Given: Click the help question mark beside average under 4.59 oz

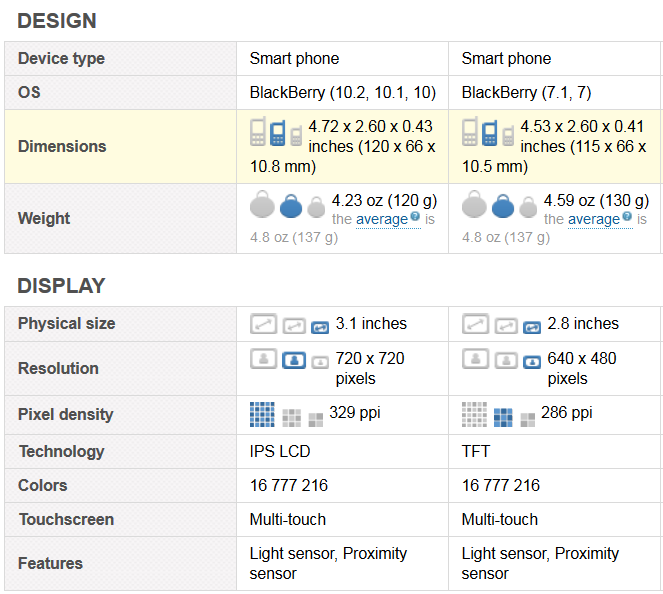Looking at the screenshot, I should (627, 216).
